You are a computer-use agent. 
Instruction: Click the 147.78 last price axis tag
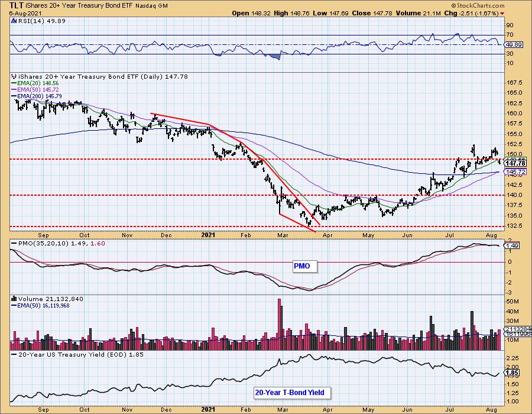[x=515, y=164]
